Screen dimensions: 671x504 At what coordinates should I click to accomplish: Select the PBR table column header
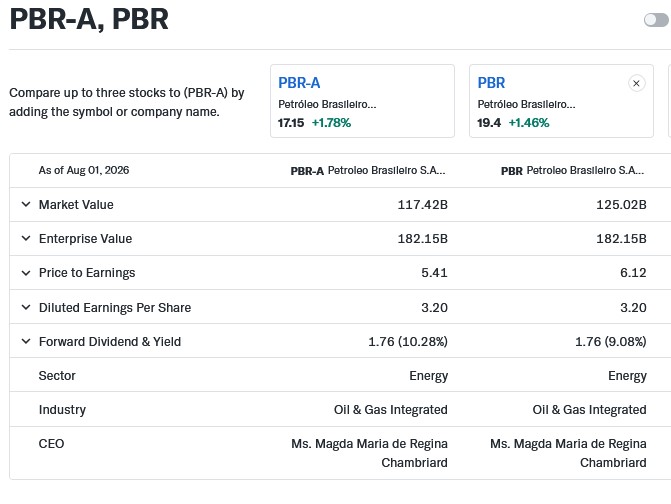(x=572, y=171)
